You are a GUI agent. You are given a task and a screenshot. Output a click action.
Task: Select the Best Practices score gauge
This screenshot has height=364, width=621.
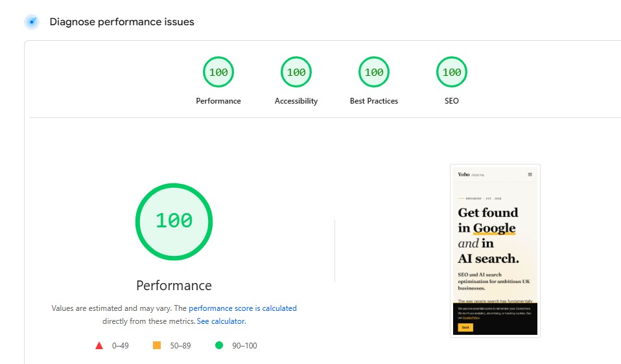[374, 72]
